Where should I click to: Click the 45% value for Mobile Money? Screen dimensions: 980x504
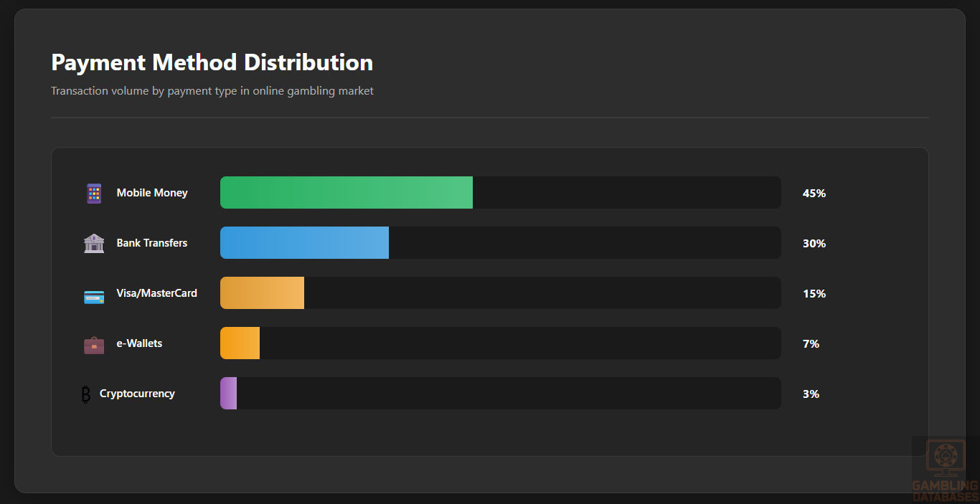[814, 194]
